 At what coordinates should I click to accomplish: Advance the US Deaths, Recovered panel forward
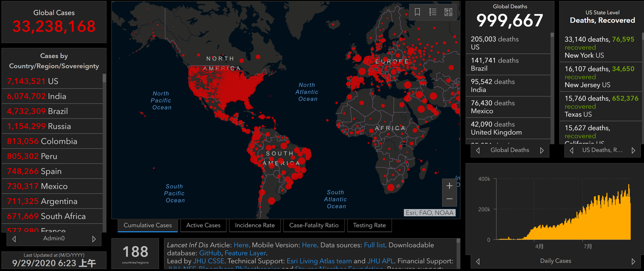pos(633,150)
